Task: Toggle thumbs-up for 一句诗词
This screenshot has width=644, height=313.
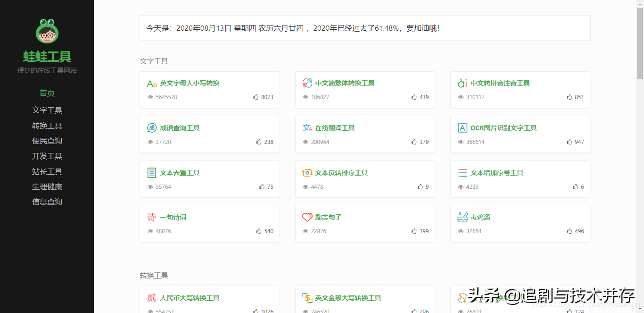Action: [x=259, y=231]
